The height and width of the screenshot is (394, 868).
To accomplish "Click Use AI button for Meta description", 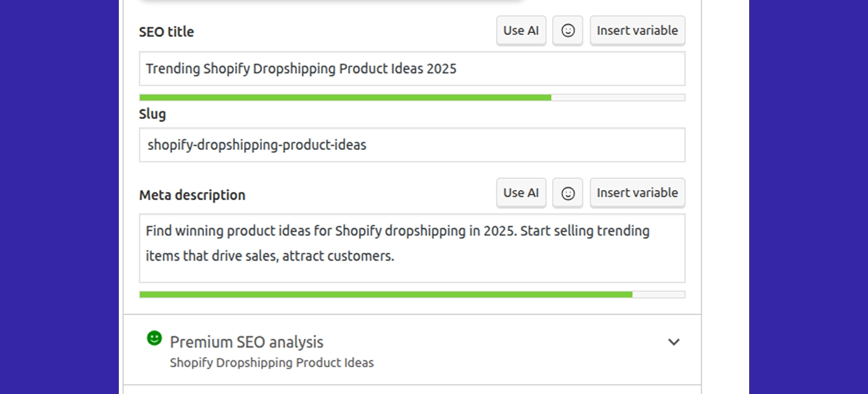I will 521,193.
